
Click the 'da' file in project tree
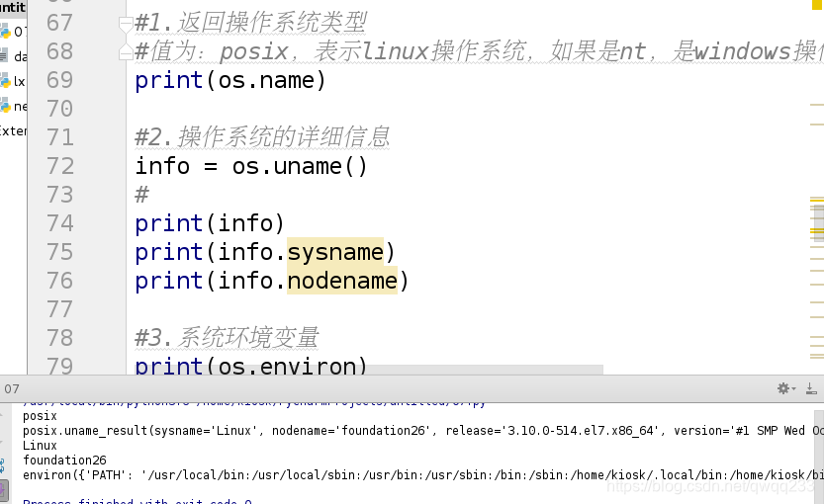pos(13,56)
